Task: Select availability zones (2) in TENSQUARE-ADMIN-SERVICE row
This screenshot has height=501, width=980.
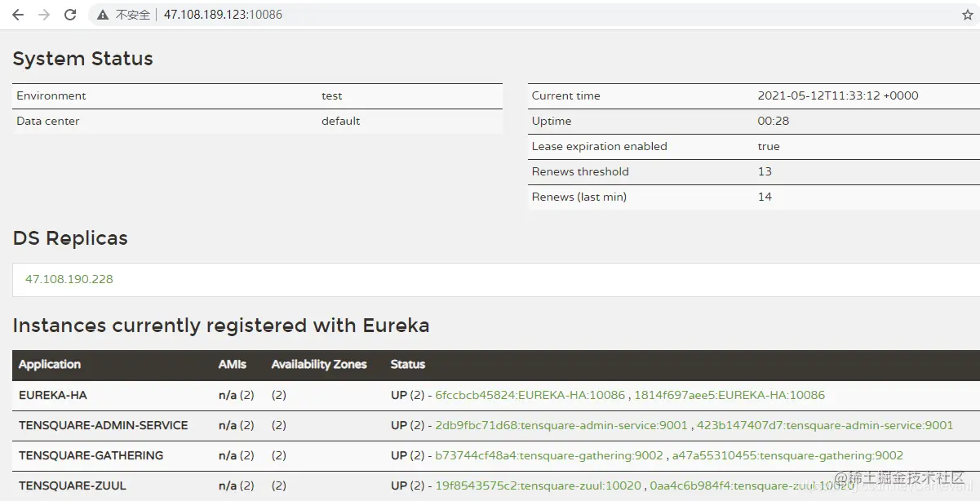Action: (279, 425)
